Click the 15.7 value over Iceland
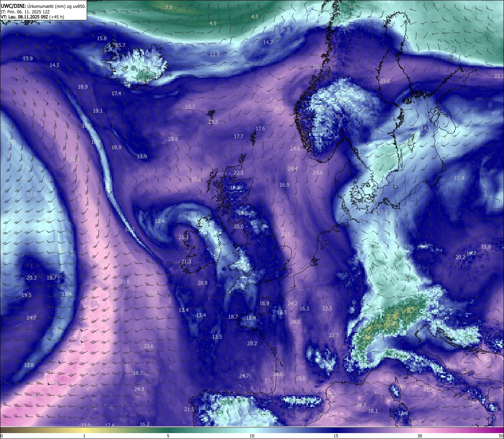Viewport: 504px width, 439px height. [120, 45]
